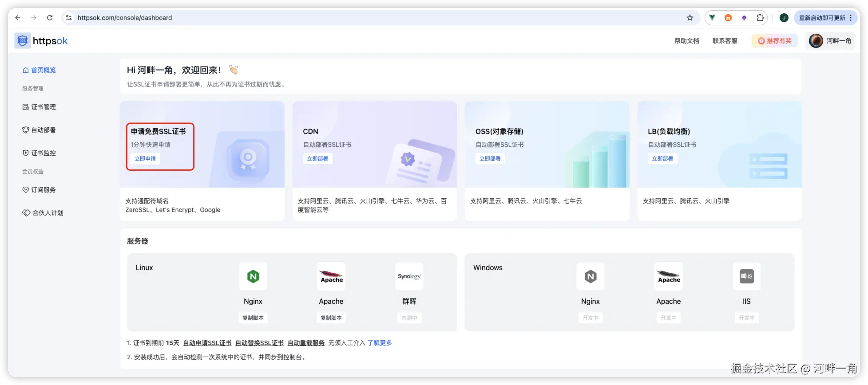Bookmark this page with the star icon

click(x=690, y=18)
